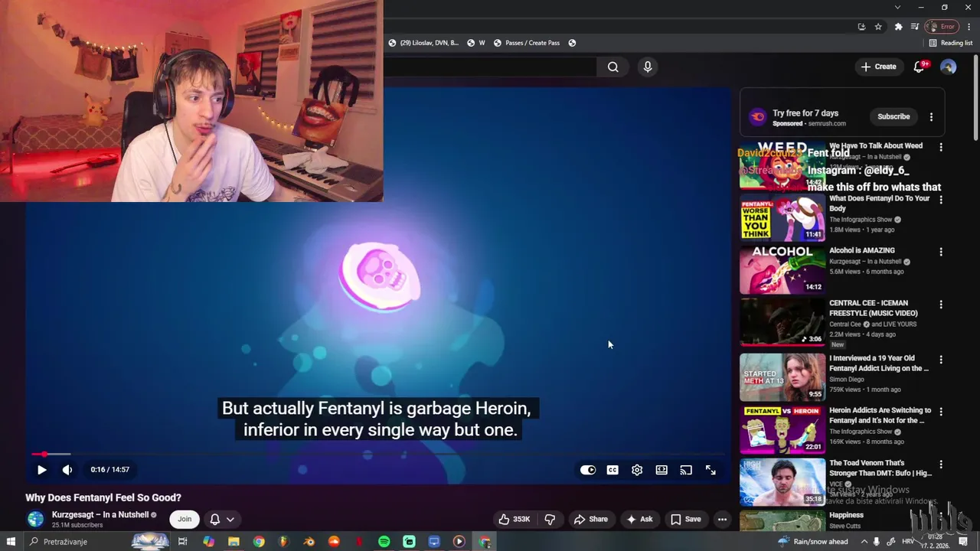This screenshot has width=980, height=551.
Task: Open the Rain/snow ahead weather widget
Action: tap(812, 542)
